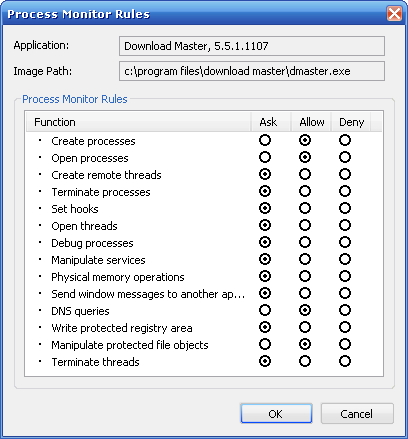
Task: Cancel the Process Monitor Rules dialog
Action: (357, 414)
